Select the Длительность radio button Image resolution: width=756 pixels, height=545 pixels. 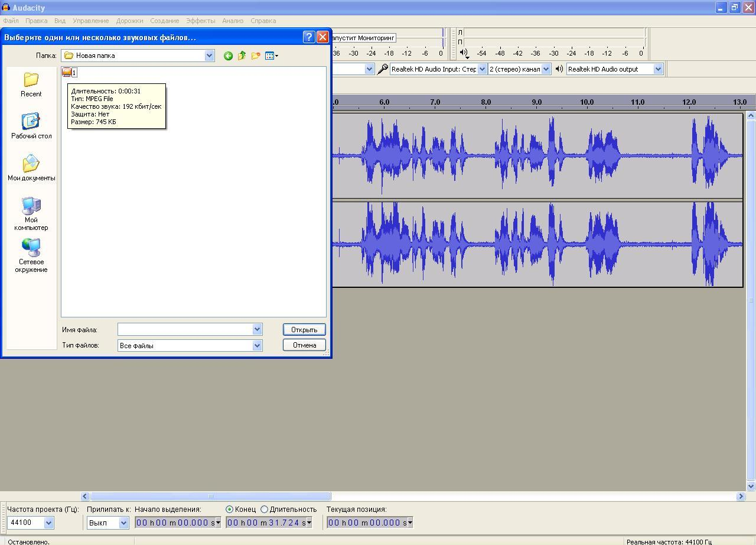coord(264,509)
